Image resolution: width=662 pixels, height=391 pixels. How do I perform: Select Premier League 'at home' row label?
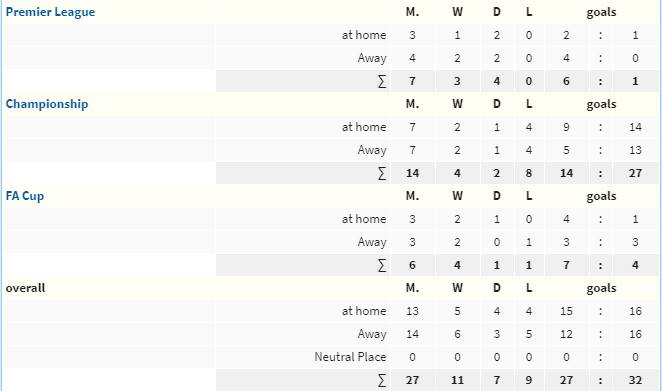click(364, 35)
